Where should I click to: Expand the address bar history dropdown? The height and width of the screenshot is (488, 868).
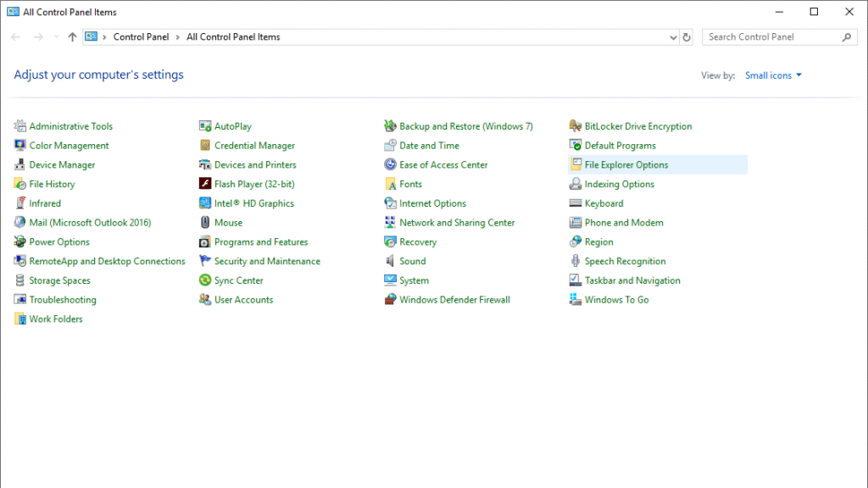673,37
